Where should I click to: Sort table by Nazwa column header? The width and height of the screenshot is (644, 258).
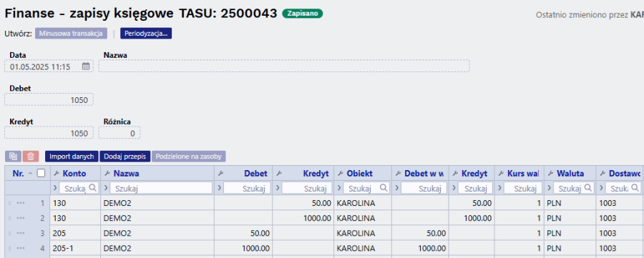(x=126, y=174)
